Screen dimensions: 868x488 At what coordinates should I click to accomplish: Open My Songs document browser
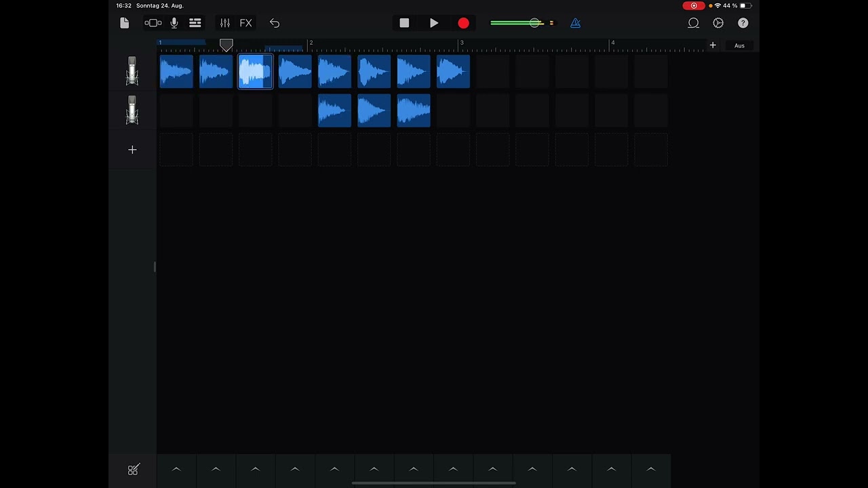click(124, 23)
